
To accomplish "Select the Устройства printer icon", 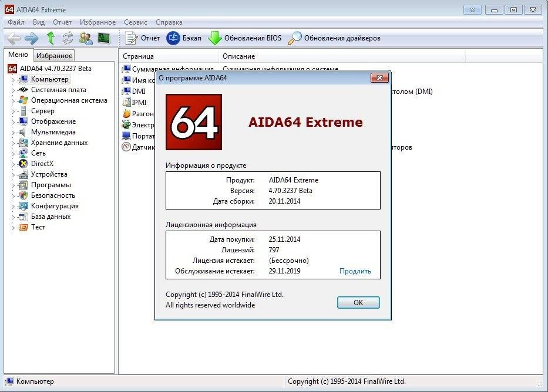I will pyautogui.click(x=23, y=174).
